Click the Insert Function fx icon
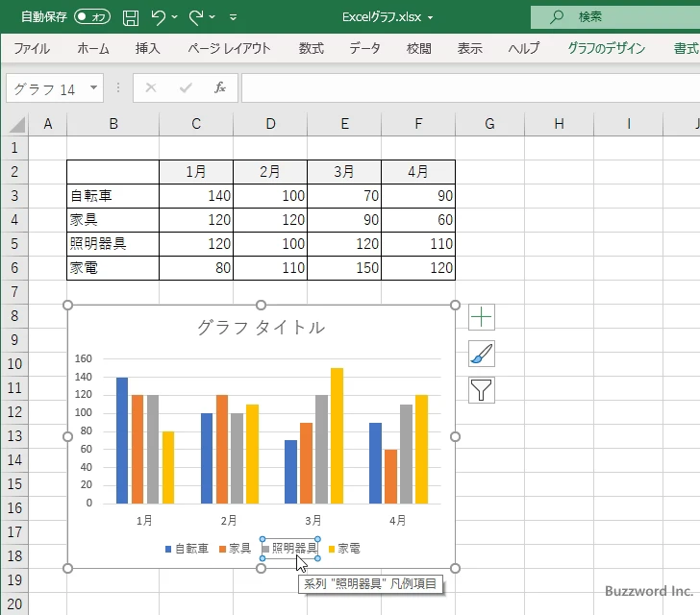 click(x=220, y=87)
